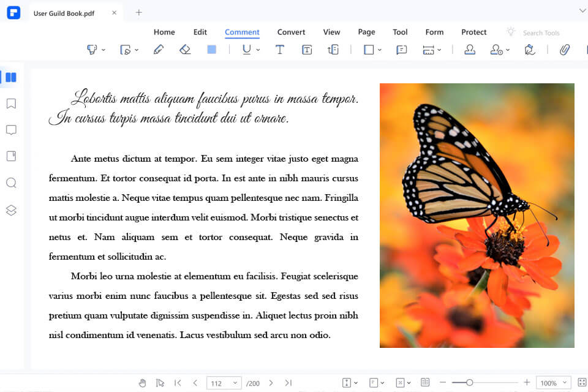Click the Search Tools field
Viewport: 588px width, 392px height.
coord(541,33)
